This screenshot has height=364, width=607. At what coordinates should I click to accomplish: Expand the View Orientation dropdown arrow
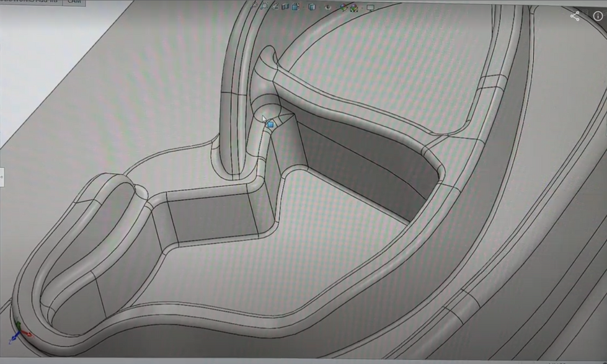coord(304,7)
